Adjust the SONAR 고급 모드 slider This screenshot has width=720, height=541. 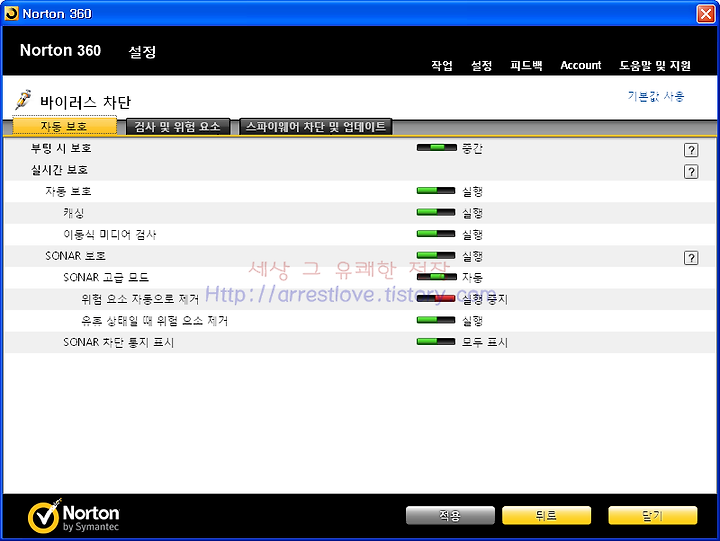(x=436, y=276)
